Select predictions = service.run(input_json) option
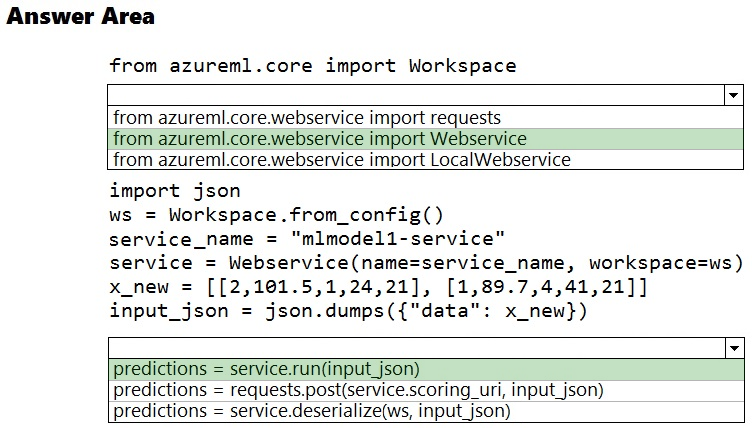This screenshot has height=429, width=752. (426, 369)
